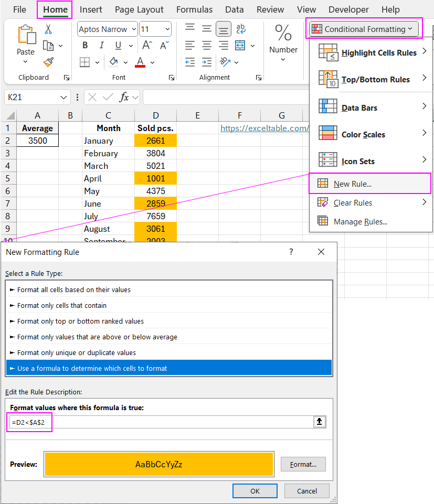The image size is (434, 504).
Task: Click the Increase Indent icon
Action: (207, 62)
